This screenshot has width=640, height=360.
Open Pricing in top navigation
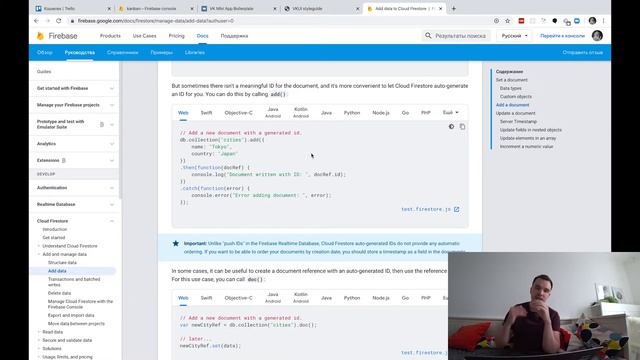pos(176,36)
